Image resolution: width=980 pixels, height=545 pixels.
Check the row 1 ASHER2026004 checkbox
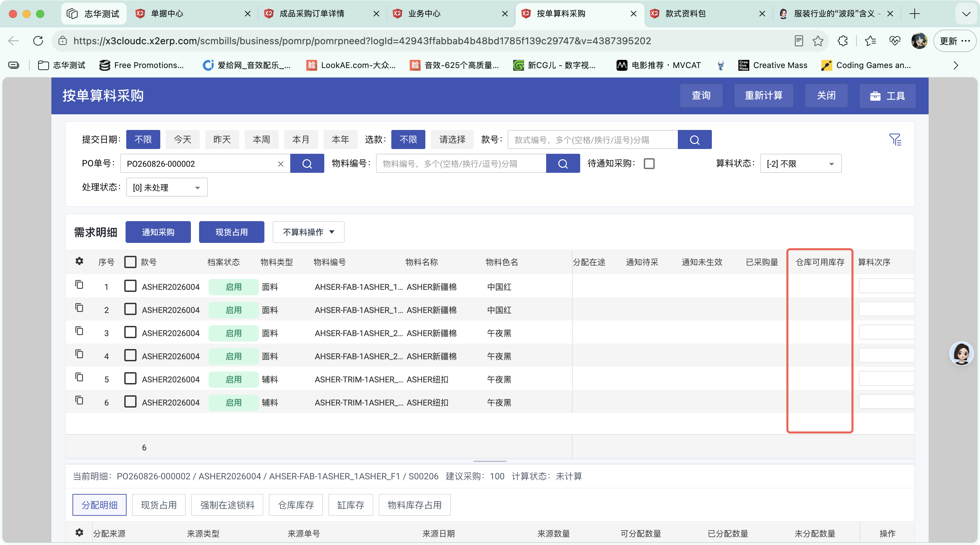point(130,286)
